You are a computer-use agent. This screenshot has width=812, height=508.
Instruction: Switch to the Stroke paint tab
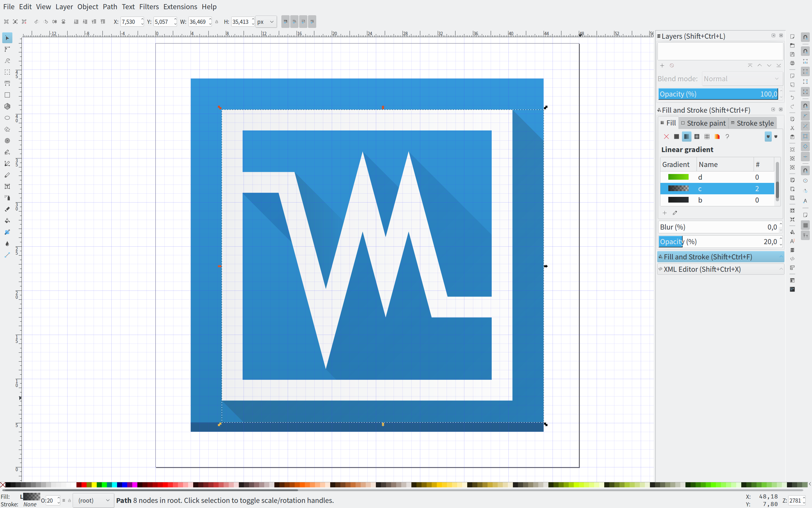pos(703,123)
